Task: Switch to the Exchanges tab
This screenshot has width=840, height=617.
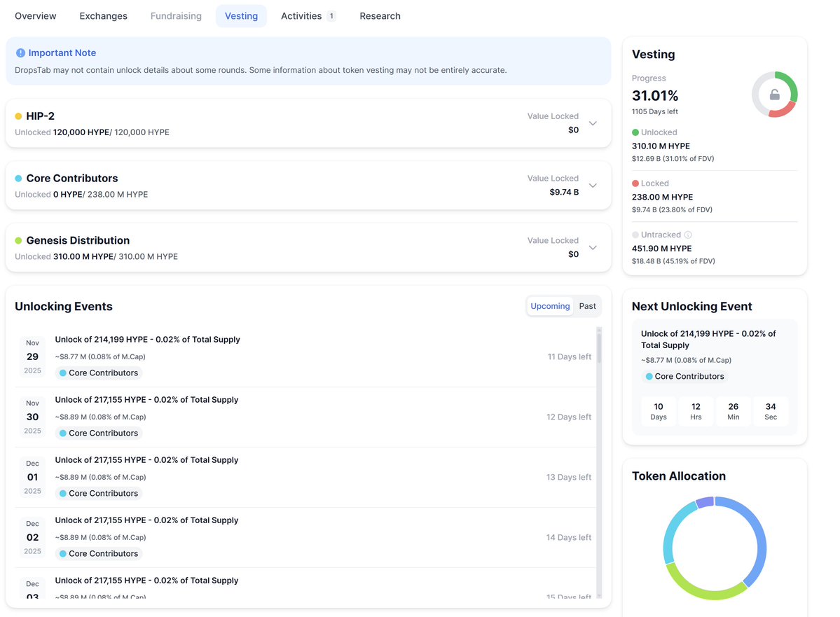Action: [104, 16]
